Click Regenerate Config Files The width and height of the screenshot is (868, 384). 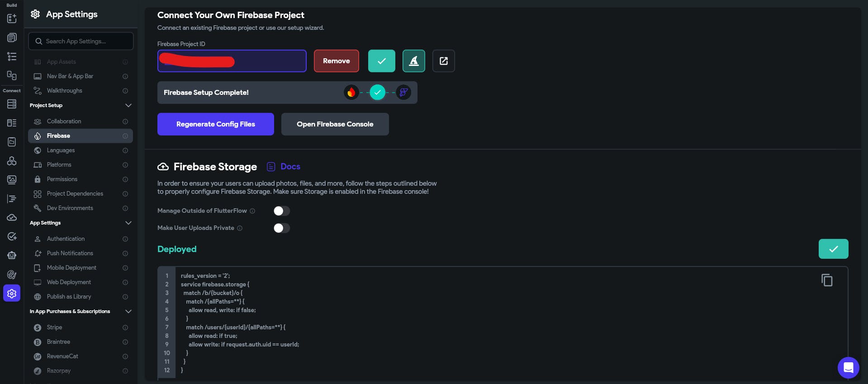coord(216,124)
